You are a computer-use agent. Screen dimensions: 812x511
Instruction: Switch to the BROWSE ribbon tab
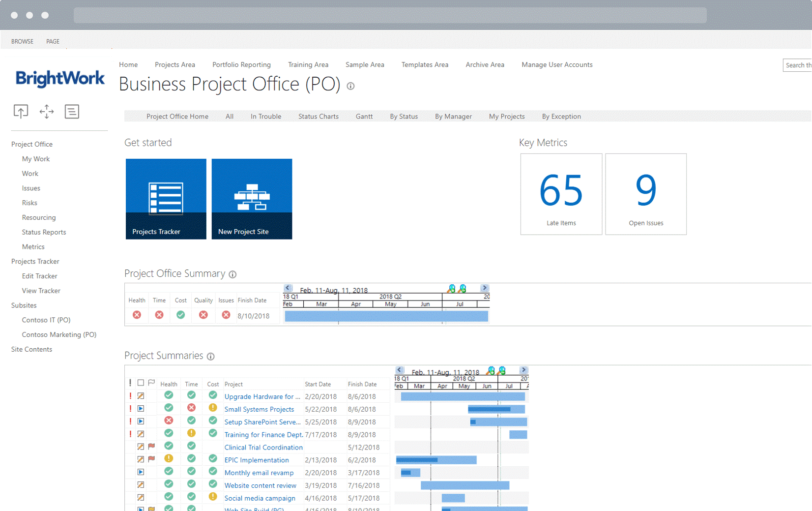coord(22,41)
